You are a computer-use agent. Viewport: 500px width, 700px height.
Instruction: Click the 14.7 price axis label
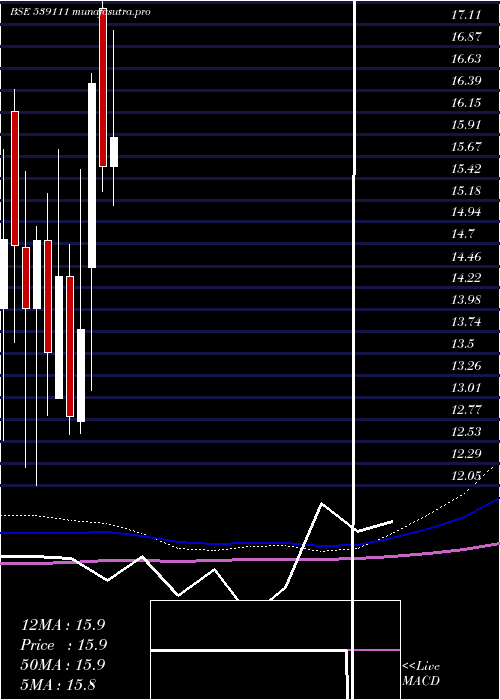(x=462, y=233)
